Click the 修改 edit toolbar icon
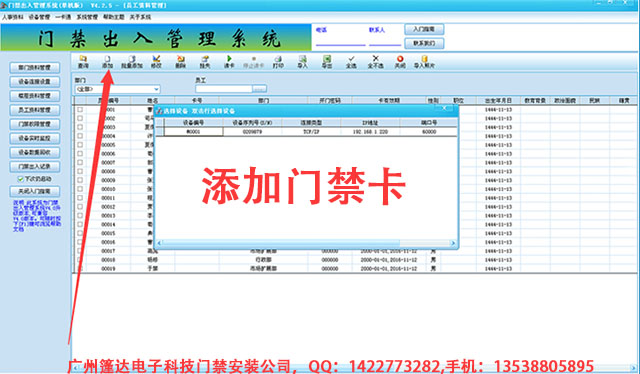Image resolution: width=640 pixels, height=374 pixels. click(x=156, y=62)
